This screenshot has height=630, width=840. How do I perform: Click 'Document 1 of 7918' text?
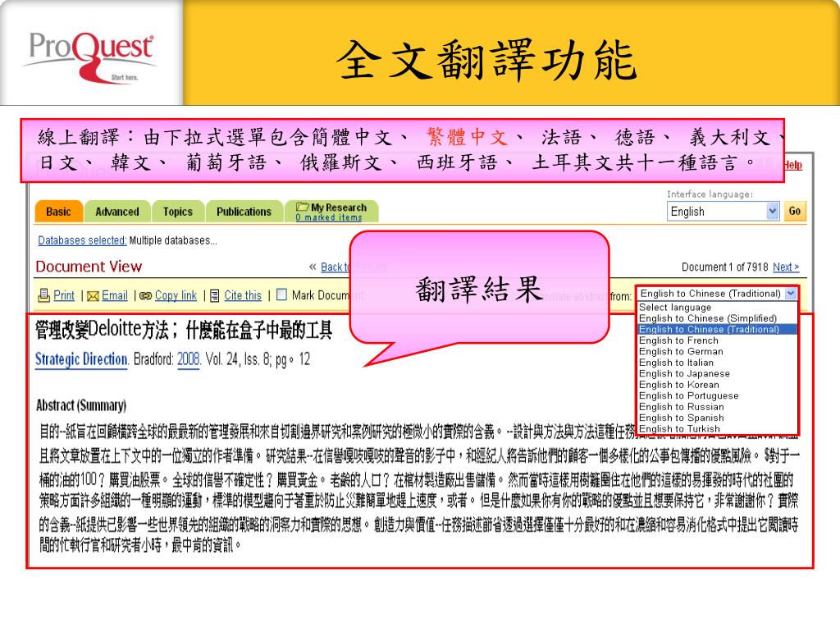724,267
